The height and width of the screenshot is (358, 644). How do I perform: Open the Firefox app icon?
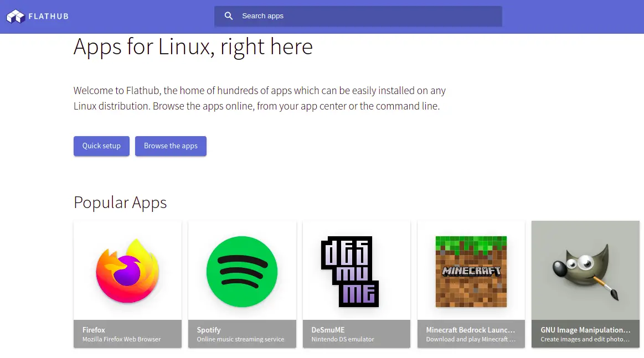(127, 271)
